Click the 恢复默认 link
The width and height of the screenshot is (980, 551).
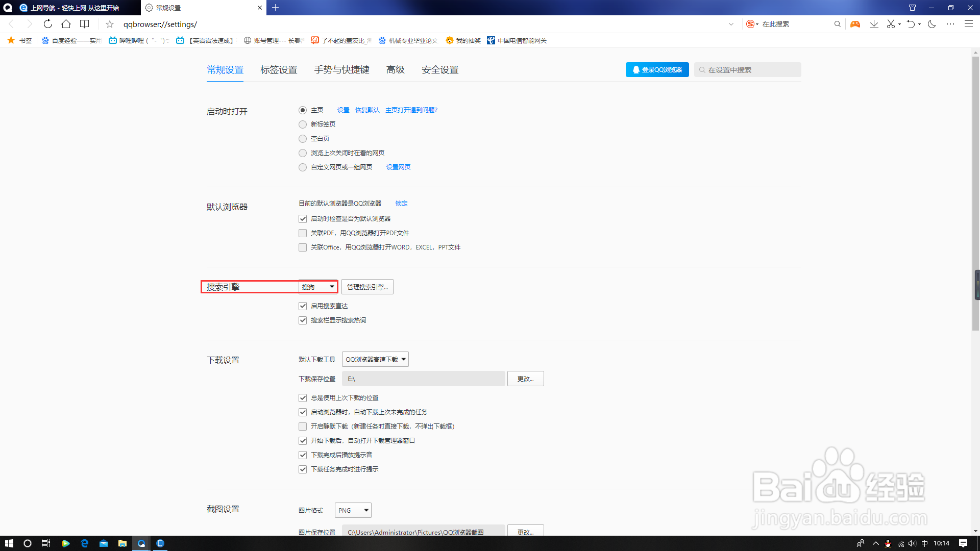(x=367, y=110)
